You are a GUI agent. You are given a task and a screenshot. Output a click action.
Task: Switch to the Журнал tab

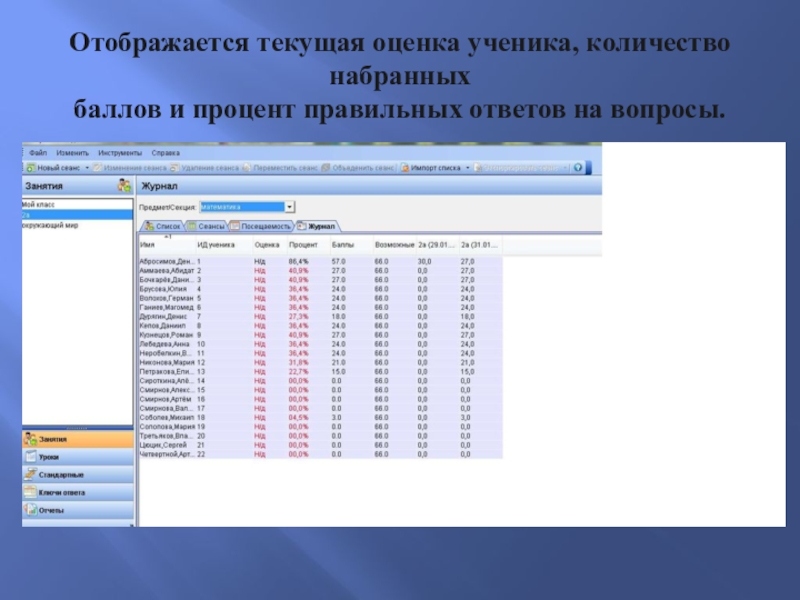pyautogui.click(x=316, y=226)
